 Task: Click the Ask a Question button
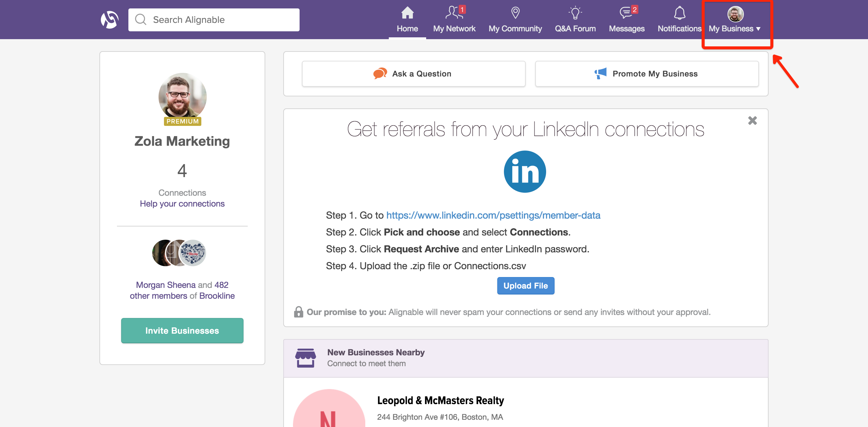coord(414,74)
